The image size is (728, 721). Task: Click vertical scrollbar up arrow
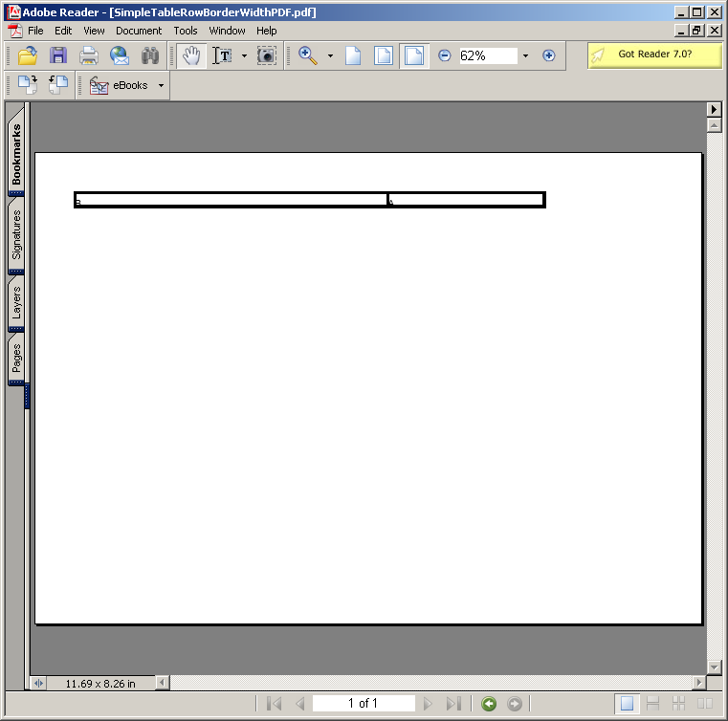(714, 125)
